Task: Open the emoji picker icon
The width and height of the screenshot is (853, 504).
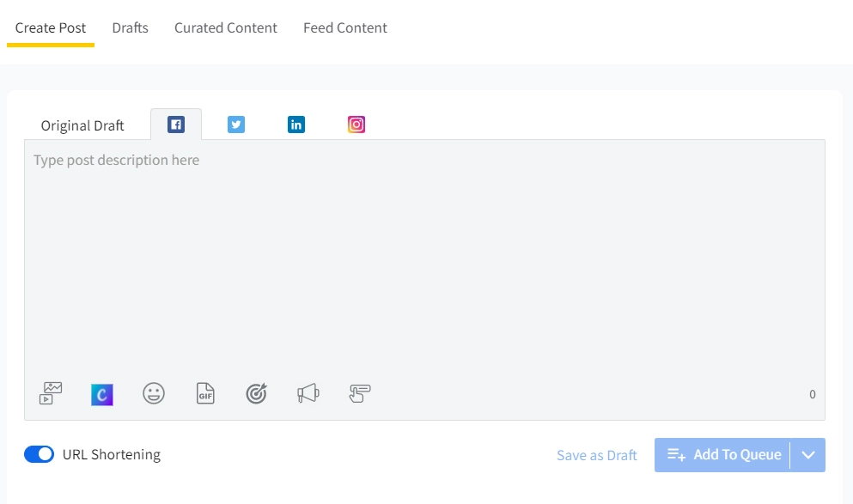Action: [154, 393]
